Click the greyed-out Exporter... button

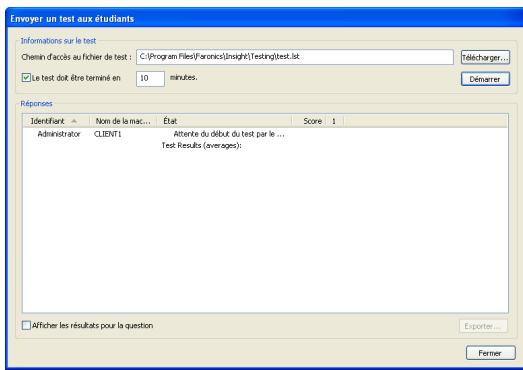coord(483,326)
